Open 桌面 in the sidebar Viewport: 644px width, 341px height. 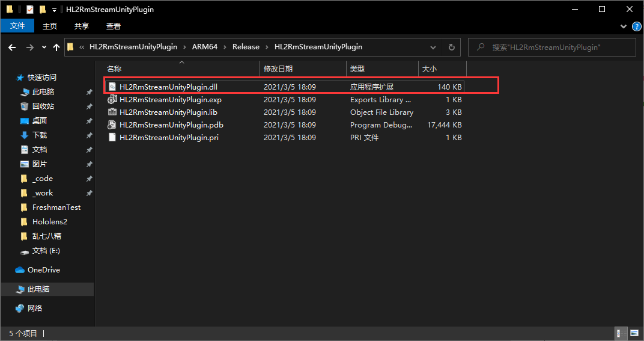tap(40, 120)
